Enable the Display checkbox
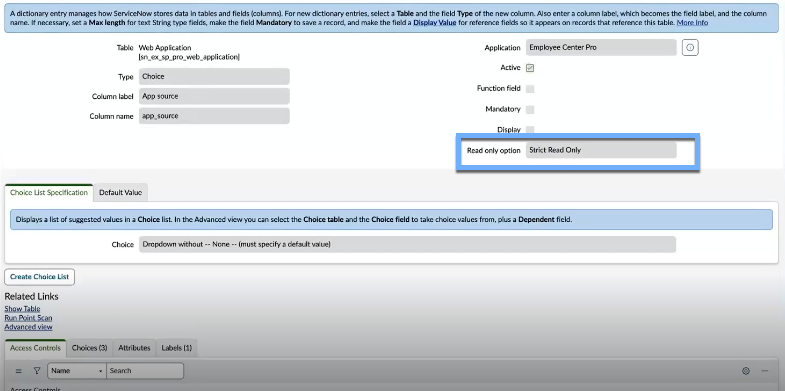Viewport: 785px width, 391px height. pyautogui.click(x=530, y=130)
